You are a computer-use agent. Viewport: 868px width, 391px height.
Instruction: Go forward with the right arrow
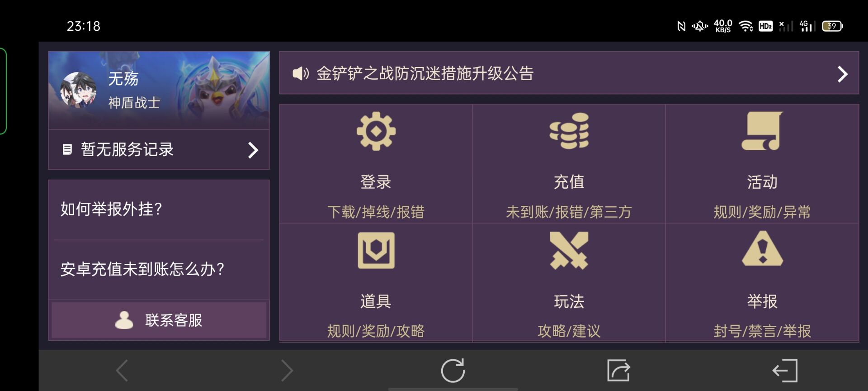[287, 371]
